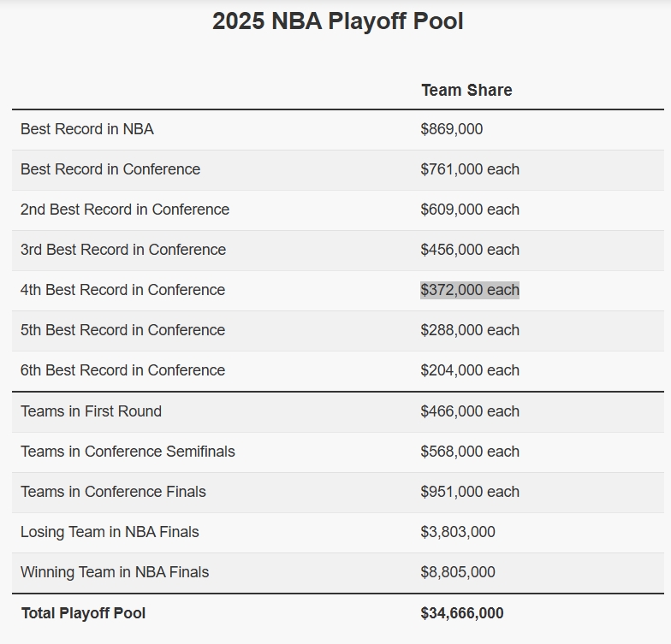Click the highlighted "$372,000 each" cell
The image size is (671, 644).
470,291
